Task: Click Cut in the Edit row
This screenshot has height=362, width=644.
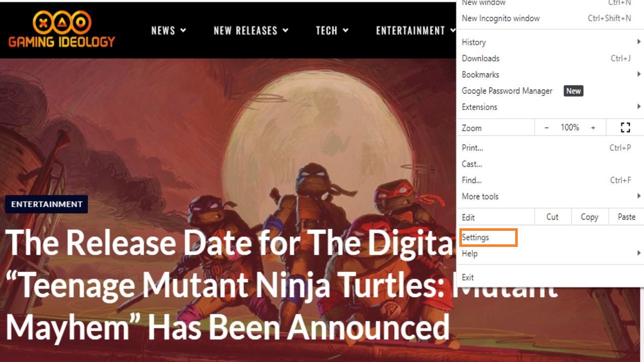Action: [x=552, y=217]
